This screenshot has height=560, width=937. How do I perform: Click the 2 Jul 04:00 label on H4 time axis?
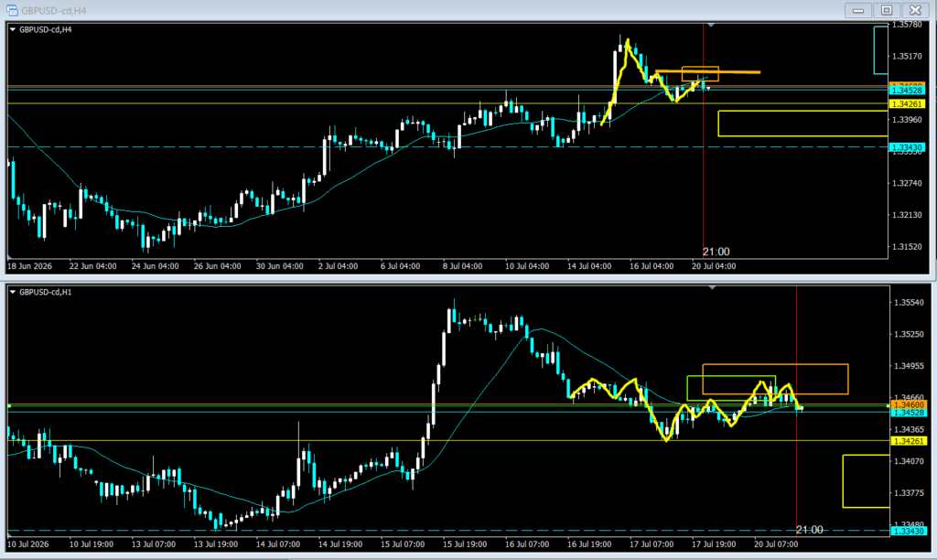338,266
